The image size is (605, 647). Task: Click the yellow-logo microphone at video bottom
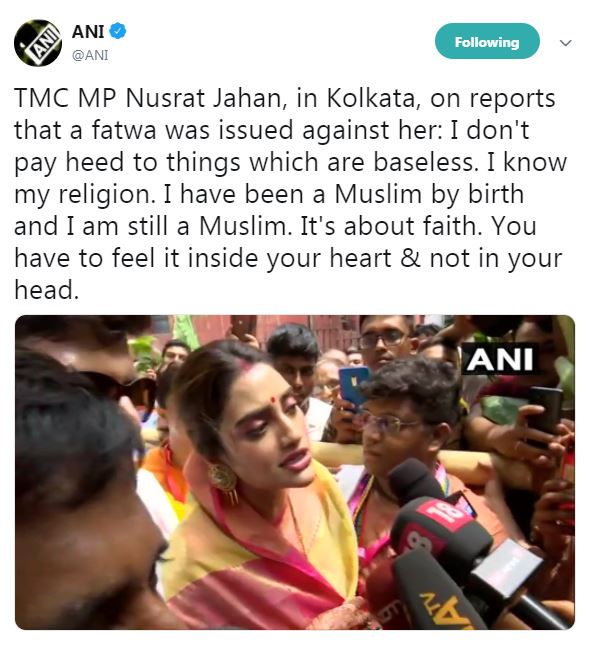coord(437,594)
